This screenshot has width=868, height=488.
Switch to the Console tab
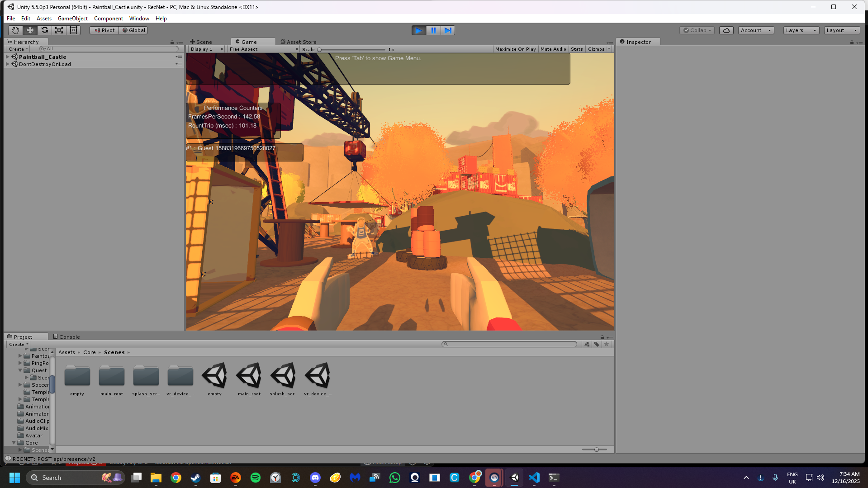point(66,337)
